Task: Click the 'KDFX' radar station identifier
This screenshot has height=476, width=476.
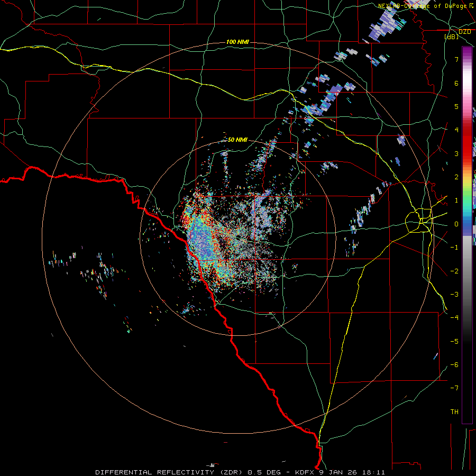Action: click(305, 472)
